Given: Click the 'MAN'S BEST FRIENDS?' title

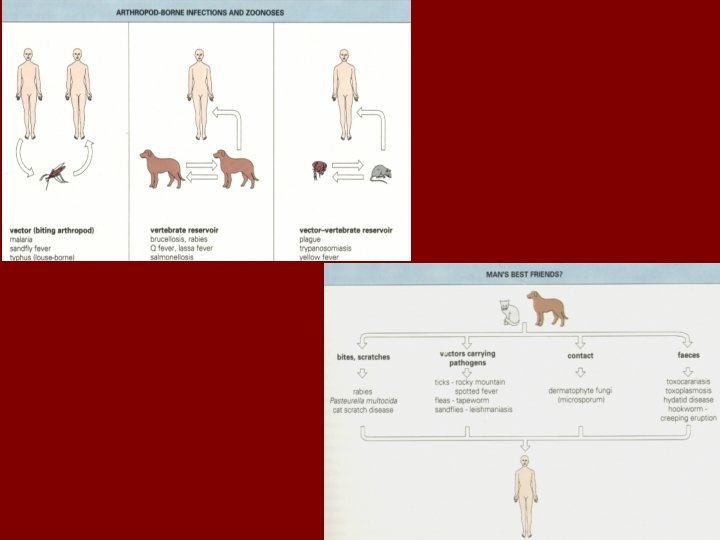Looking at the screenshot, I should tap(524, 274).
